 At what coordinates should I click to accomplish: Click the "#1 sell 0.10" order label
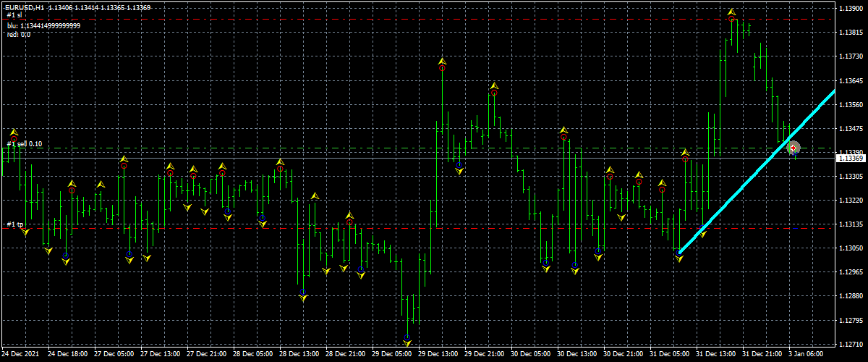25,144
